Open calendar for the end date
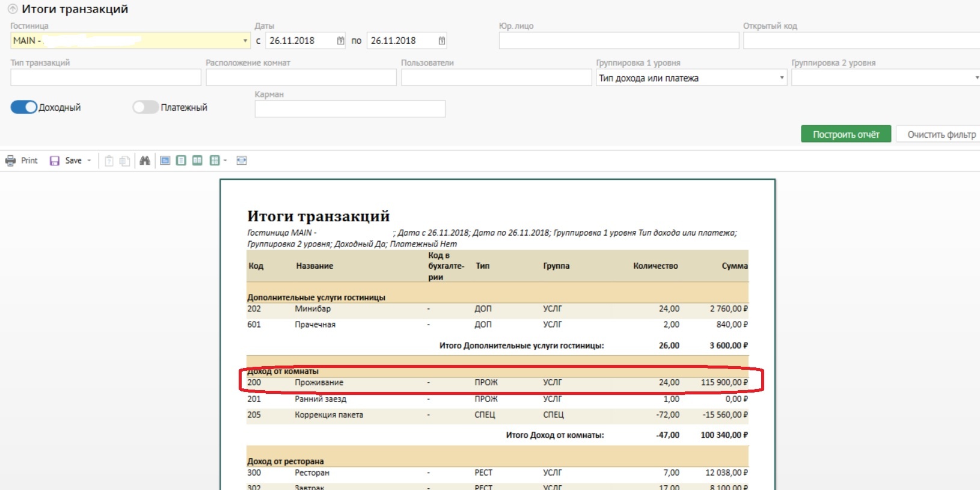The width and height of the screenshot is (980, 490). pyautogui.click(x=442, y=41)
